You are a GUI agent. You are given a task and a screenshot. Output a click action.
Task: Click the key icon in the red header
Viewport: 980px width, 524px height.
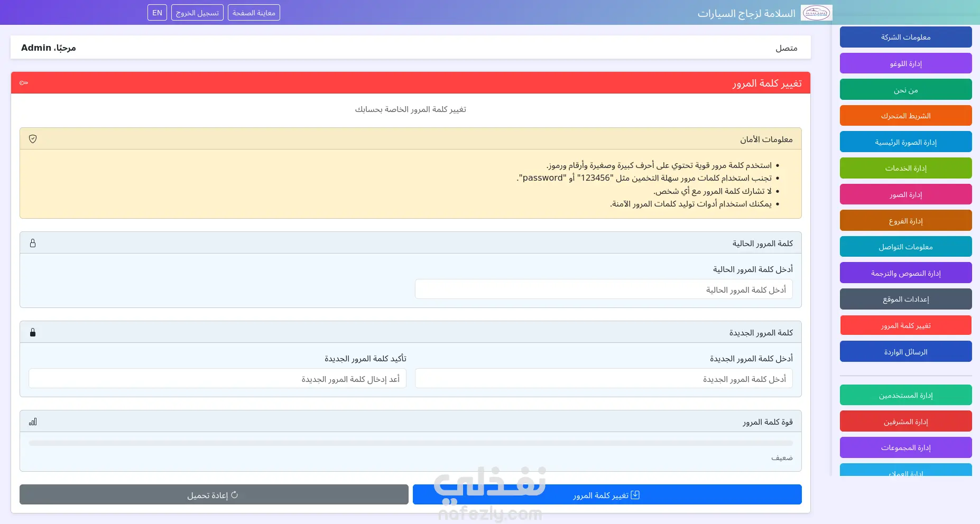[x=24, y=83]
